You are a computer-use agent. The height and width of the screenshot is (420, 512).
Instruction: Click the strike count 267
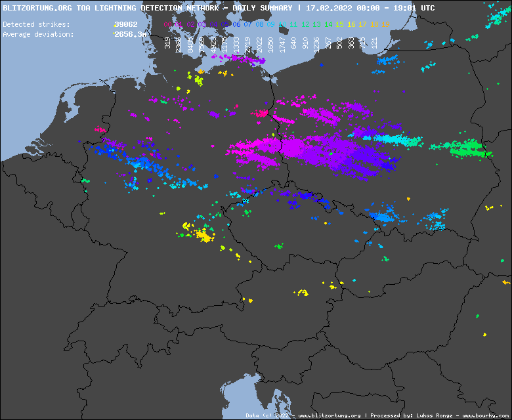point(328,43)
